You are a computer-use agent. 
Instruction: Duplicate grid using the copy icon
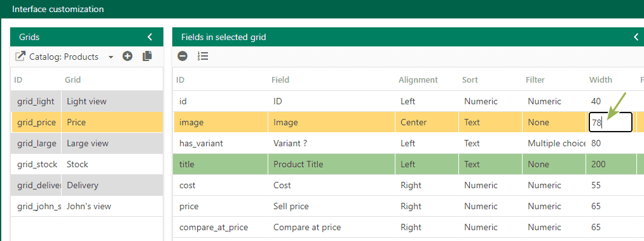(147, 57)
